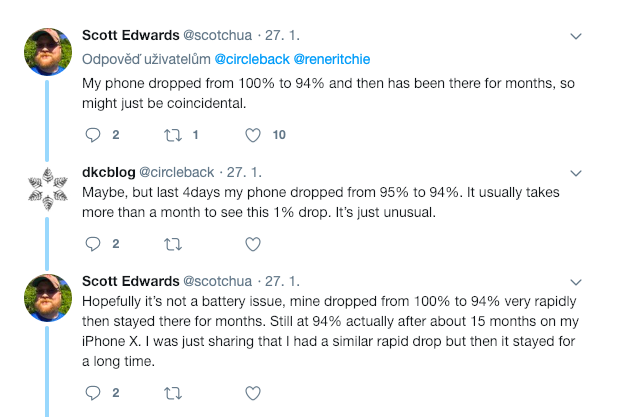The height and width of the screenshot is (417, 617).
Task: Open dkcblog profile by its name
Action: point(108,171)
